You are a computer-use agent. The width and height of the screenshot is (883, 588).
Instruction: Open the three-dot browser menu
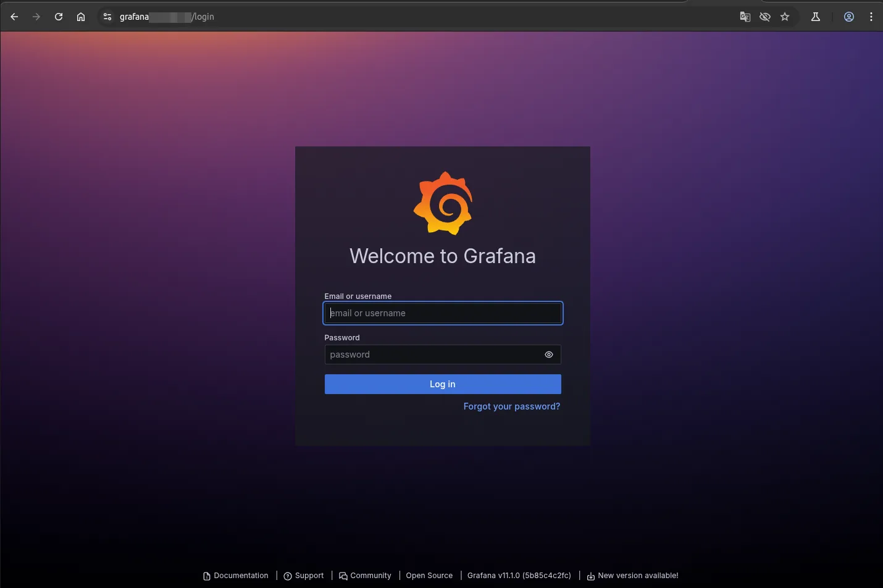click(x=871, y=17)
